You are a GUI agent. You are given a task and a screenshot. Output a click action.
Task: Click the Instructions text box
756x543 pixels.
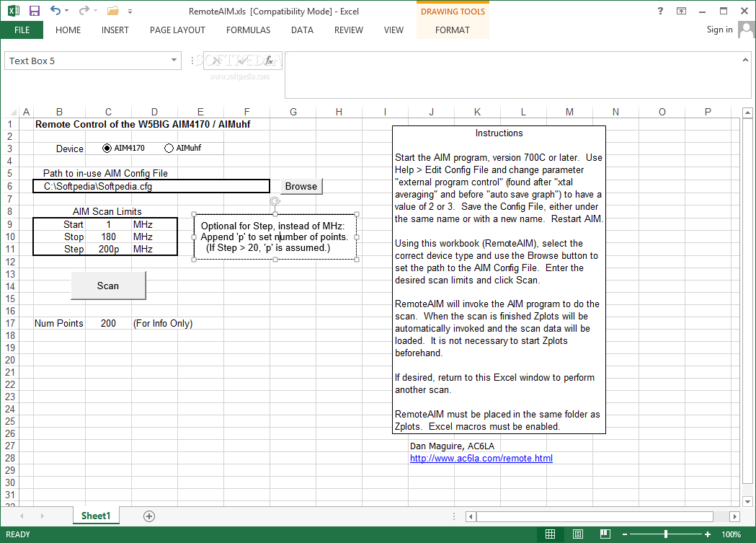(x=499, y=280)
